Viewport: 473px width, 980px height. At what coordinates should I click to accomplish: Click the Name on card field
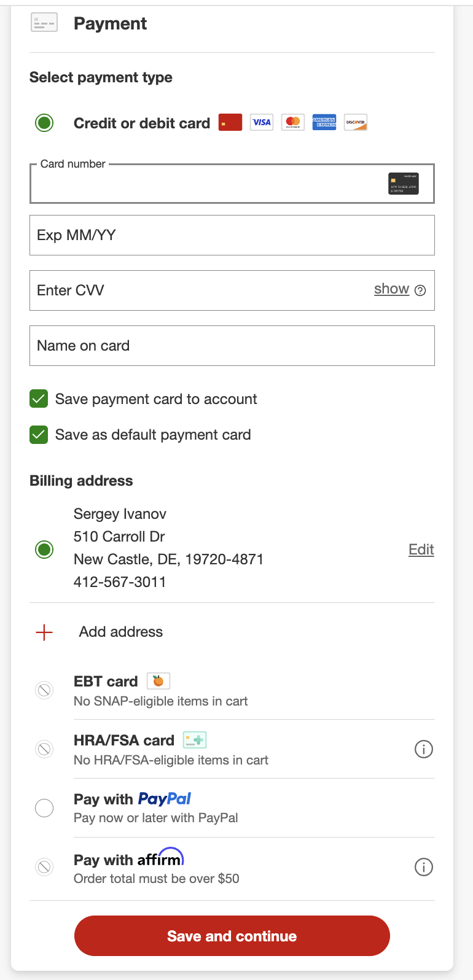tap(232, 346)
